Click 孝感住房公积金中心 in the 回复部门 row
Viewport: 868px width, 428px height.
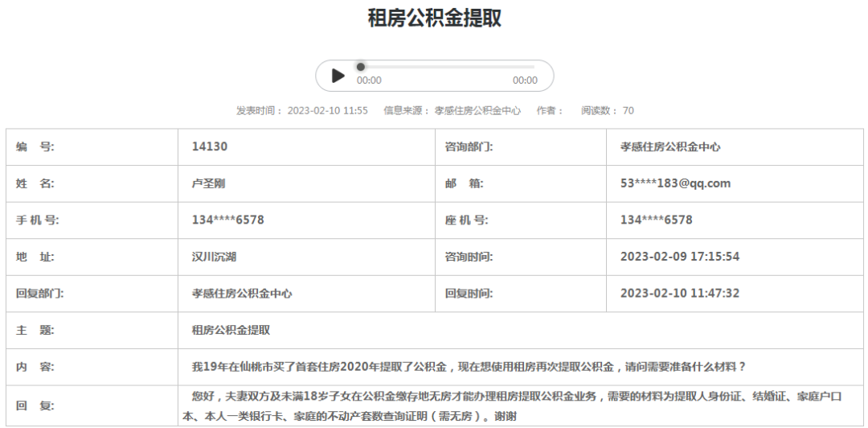click(242, 294)
